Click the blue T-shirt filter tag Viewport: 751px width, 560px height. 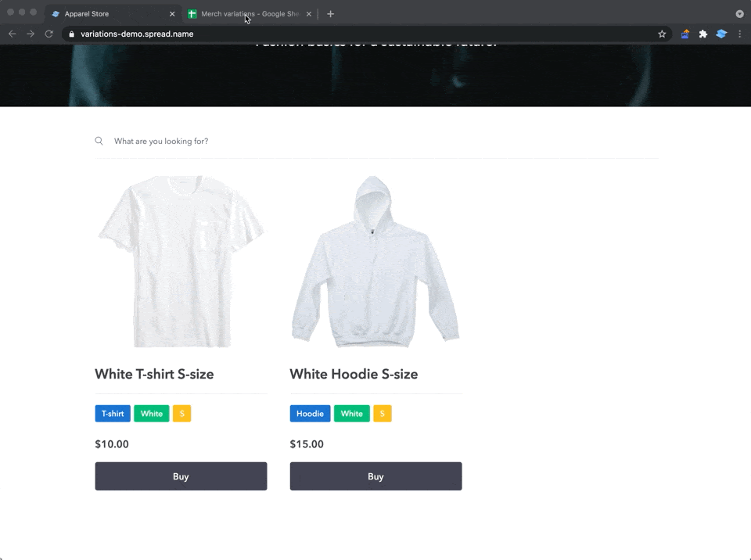(x=112, y=413)
